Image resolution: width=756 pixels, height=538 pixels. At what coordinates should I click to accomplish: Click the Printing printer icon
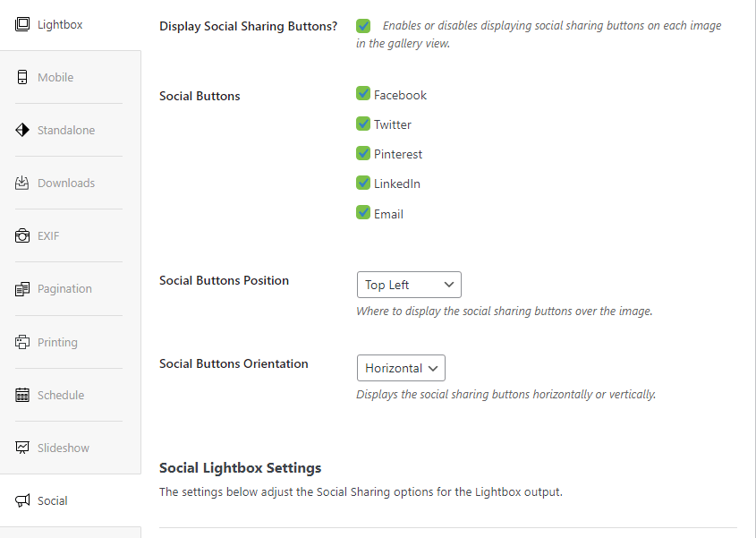(x=22, y=342)
